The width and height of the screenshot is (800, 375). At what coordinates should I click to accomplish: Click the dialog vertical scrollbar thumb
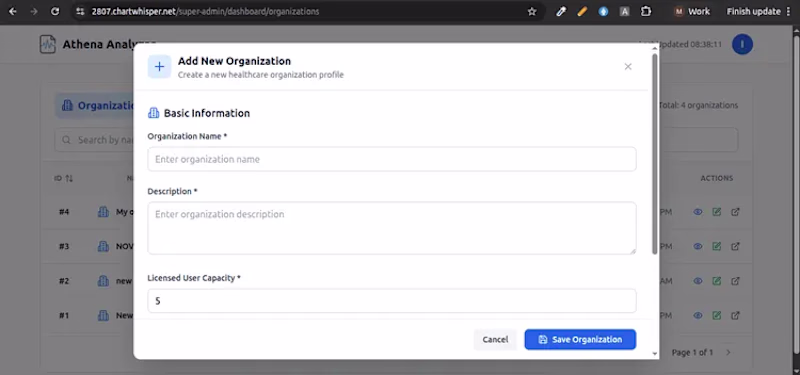tap(655, 153)
